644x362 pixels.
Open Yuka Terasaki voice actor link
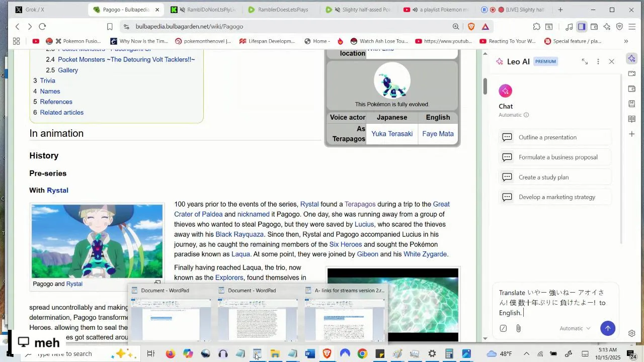click(392, 134)
